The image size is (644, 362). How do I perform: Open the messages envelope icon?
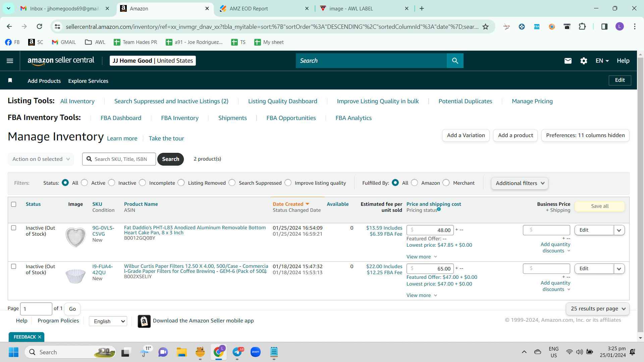coord(568,61)
